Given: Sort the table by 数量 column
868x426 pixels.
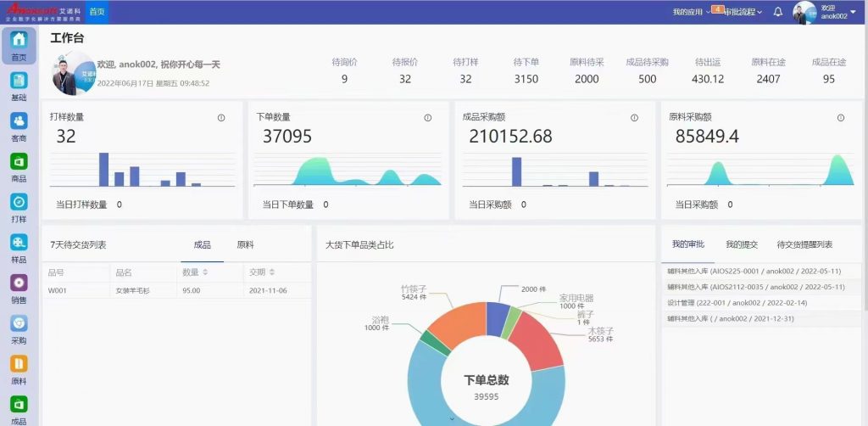Looking at the screenshot, I should 204,272.
